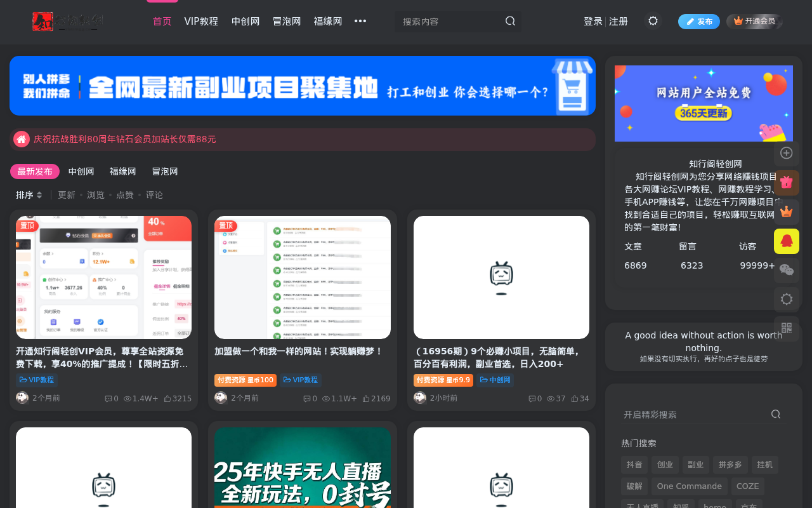Switch to the 福缘网 filter tab
This screenshot has height=508, width=812.
point(122,171)
